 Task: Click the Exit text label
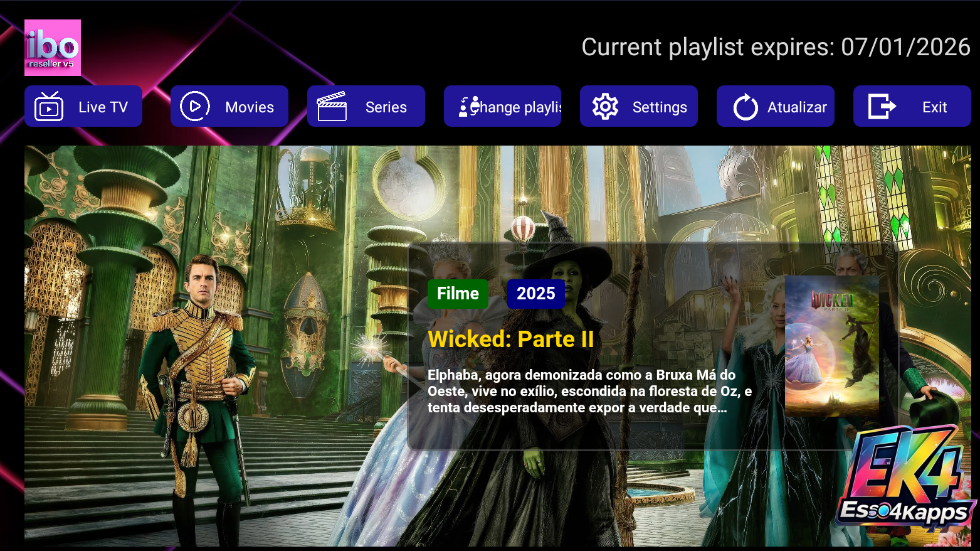(x=934, y=107)
